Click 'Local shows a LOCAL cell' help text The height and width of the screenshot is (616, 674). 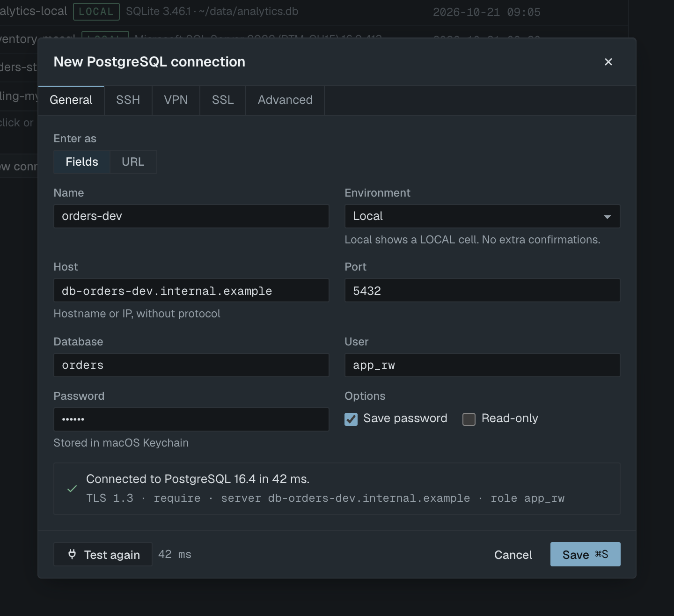[x=472, y=240]
